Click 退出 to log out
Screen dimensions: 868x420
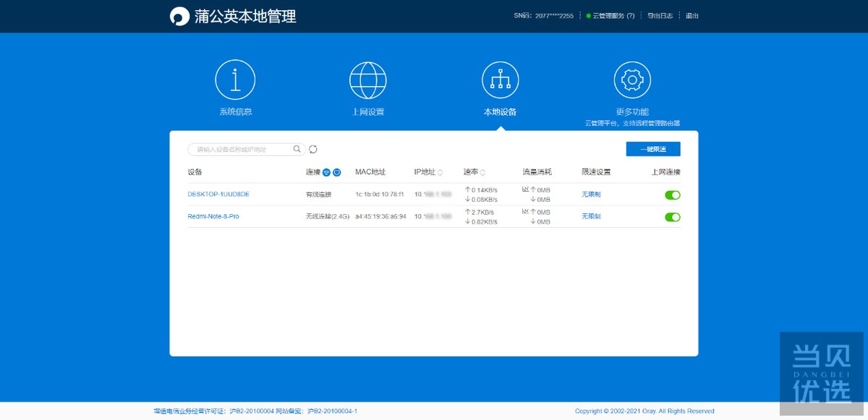coord(692,16)
